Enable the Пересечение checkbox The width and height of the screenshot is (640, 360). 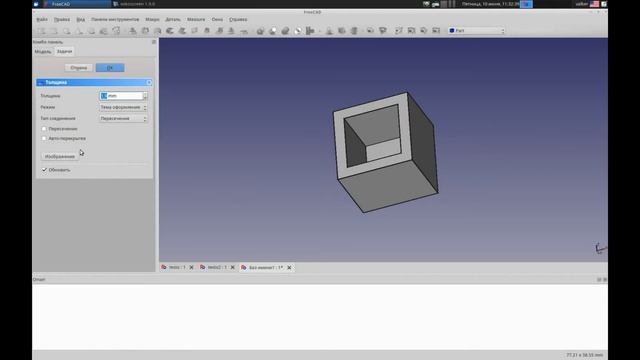coord(44,129)
